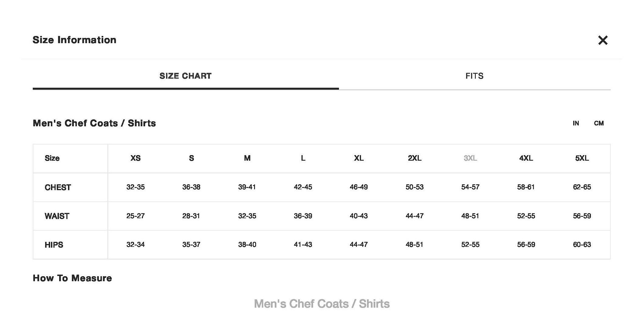Click the XL chest measurement 46-49
The width and height of the screenshot is (644, 316).
coord(359,187)
